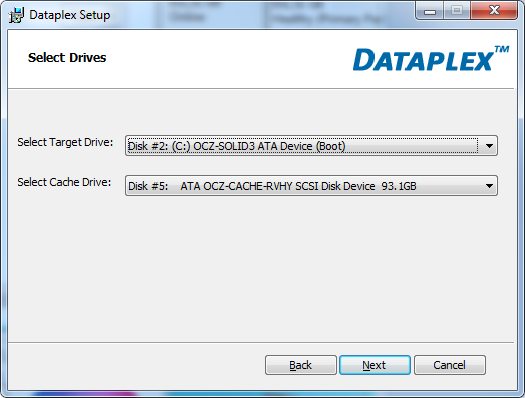This screenshot has width=525, height=398.
Task: Click the 'Select Drives' heading
Action: 67,58
